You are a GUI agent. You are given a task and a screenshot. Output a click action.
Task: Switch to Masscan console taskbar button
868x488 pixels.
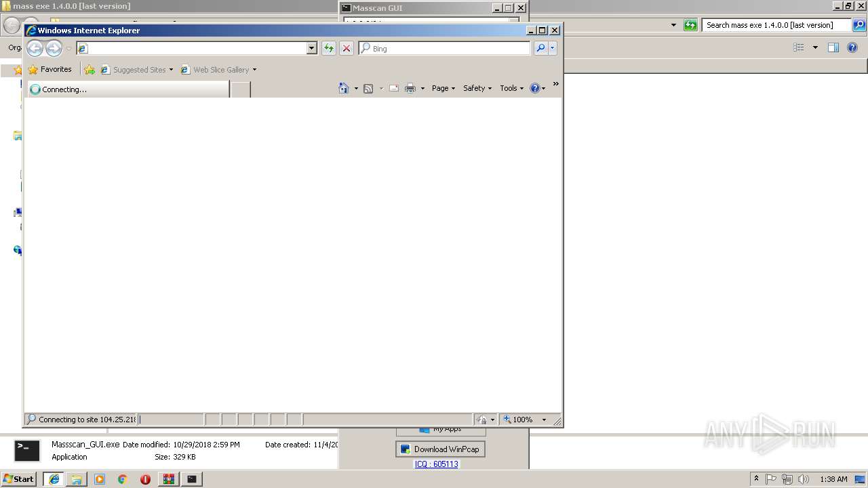coord(192,479)
